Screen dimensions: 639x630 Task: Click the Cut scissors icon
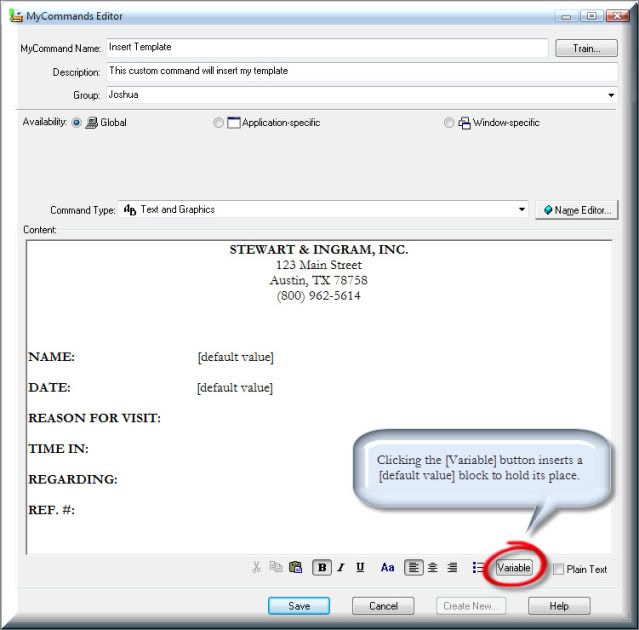(x=256, y=567)
